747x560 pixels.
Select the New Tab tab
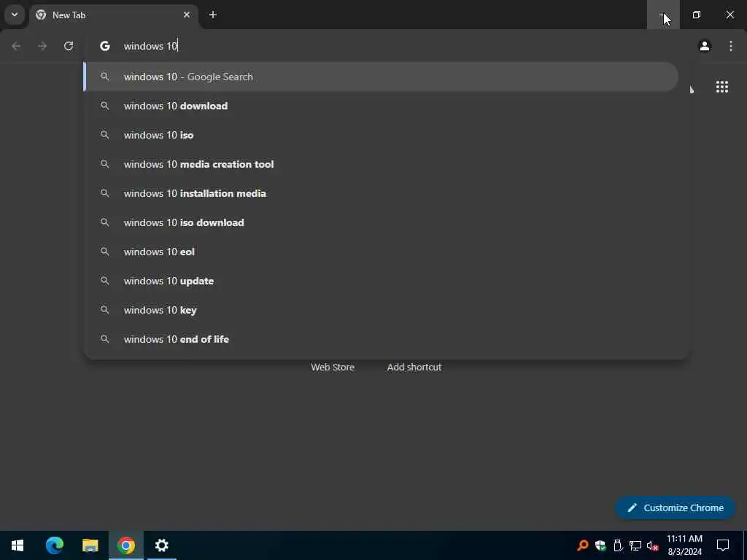pyautogui.click(x=115, y=15)
